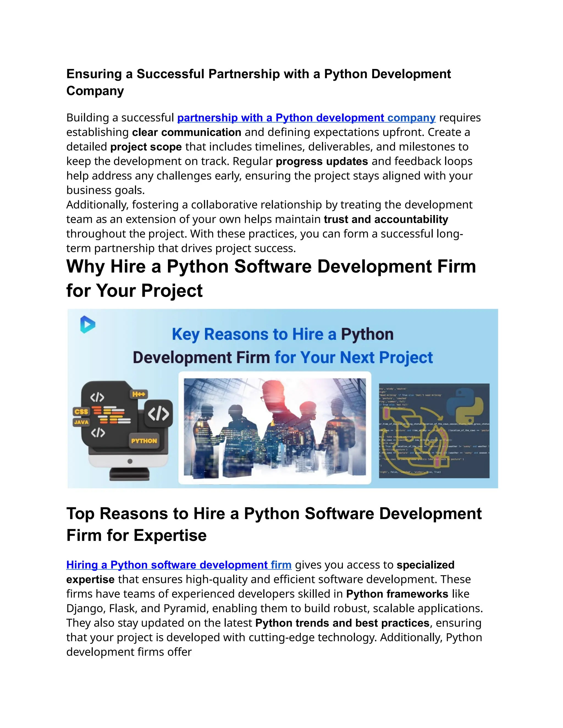This screenshot has width=563, height=728.
Task: Click the bold words 'progress updates'
Action: (322, 161)
